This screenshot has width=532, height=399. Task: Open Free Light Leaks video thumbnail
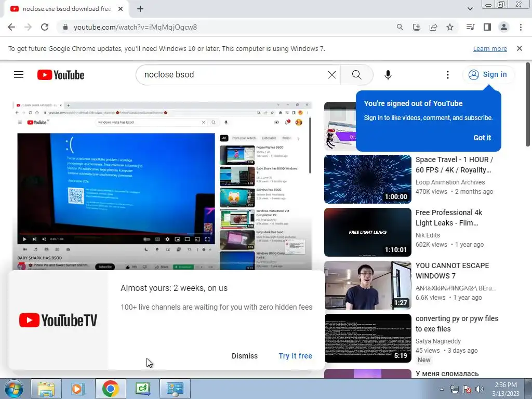click(367, 232)
